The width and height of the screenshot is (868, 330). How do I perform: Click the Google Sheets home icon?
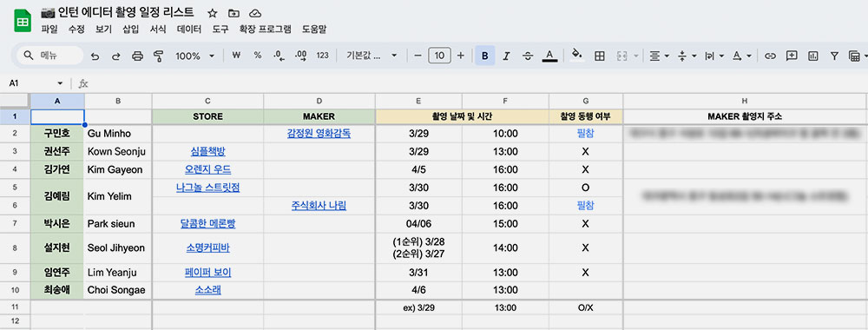click(x=23, y=21)
